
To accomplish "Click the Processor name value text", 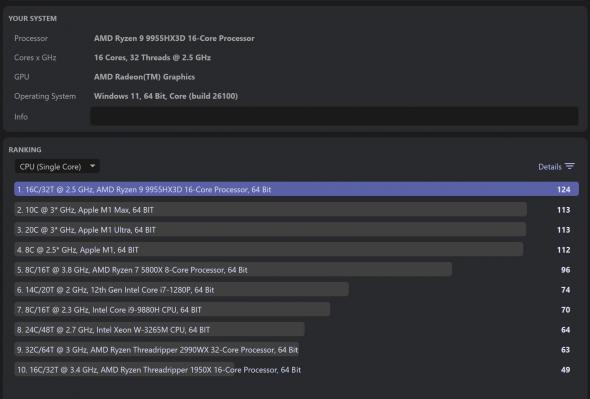I will [x=174, y=38].
